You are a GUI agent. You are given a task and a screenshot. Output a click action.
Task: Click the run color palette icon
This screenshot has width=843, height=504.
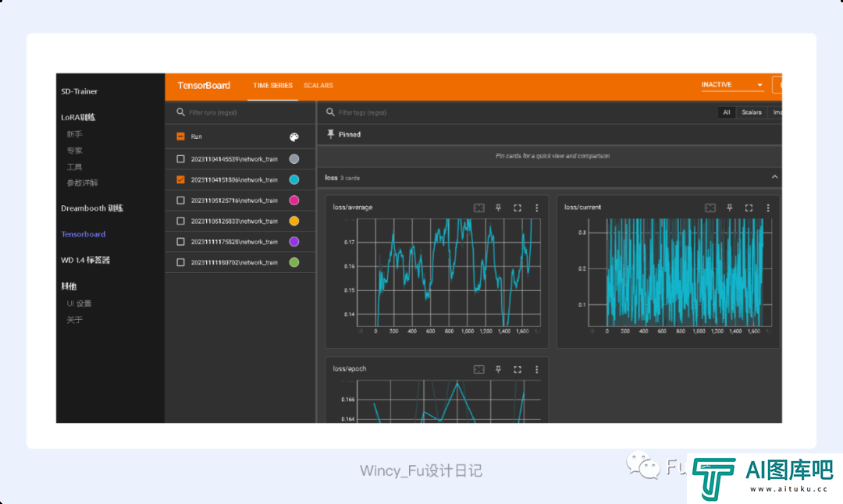click(x=294, y=137)
